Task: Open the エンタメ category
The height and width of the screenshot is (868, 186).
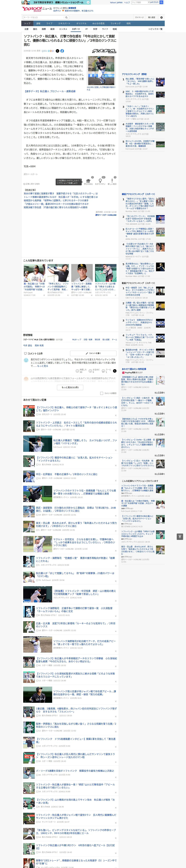Action: click(63, 29)
